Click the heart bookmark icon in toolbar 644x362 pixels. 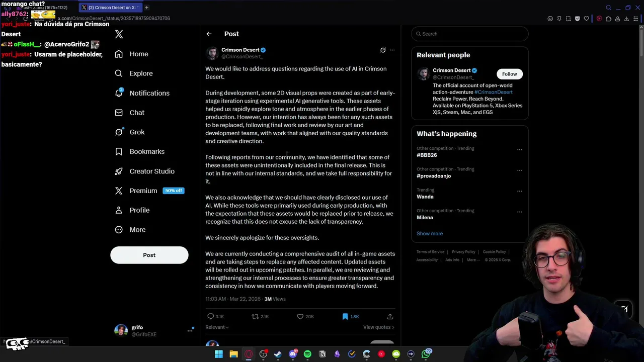coord(586,19)
